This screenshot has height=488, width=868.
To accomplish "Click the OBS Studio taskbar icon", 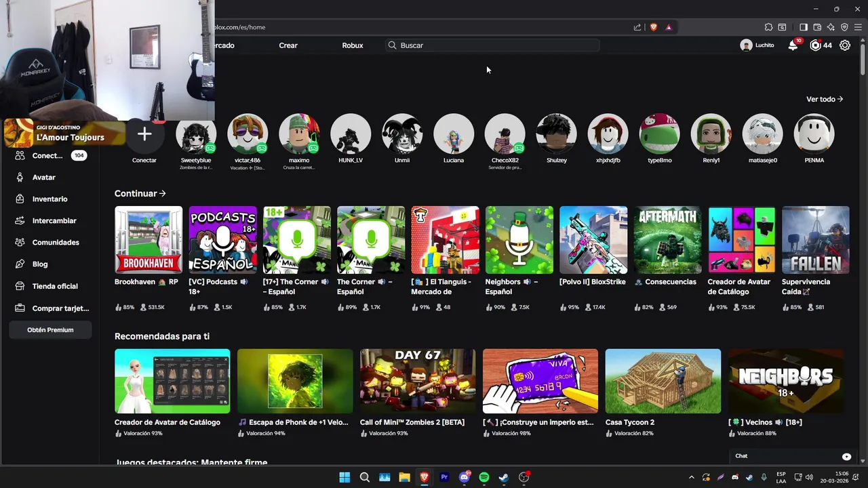I will click(524, 477).
